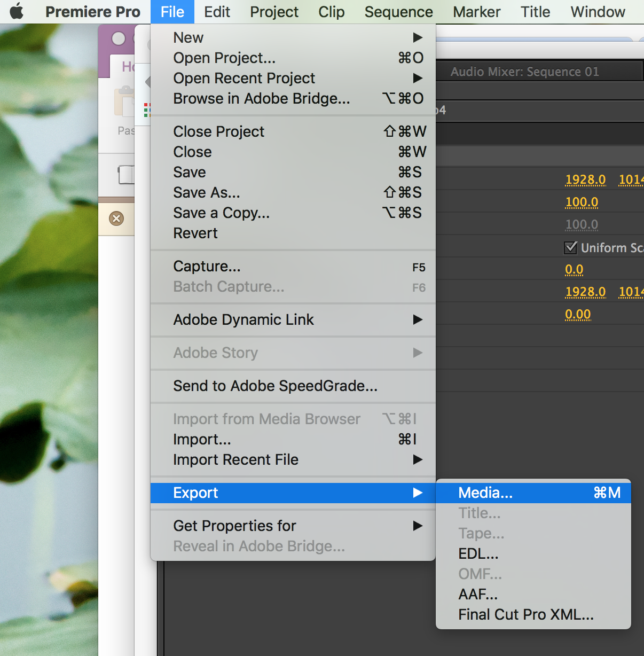Click Save As... in File menu
The height and width of the screenshot is (656, 644).
pyautogui.click(x=207, y=193)
